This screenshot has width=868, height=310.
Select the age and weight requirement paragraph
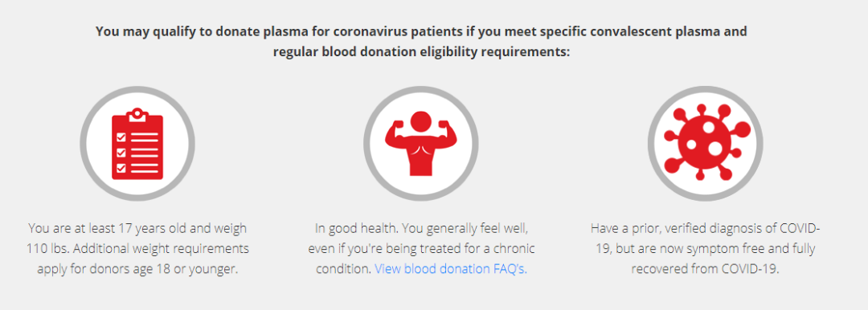tap(137, 248)
